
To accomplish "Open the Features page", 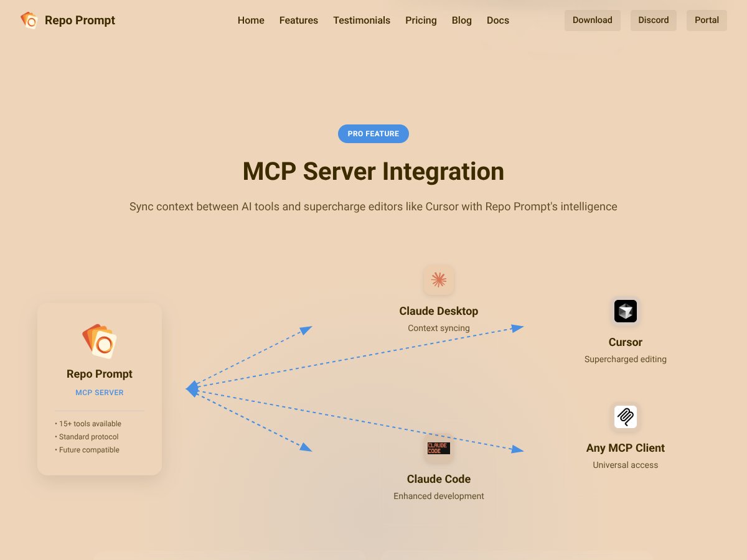I will [298, 20].
